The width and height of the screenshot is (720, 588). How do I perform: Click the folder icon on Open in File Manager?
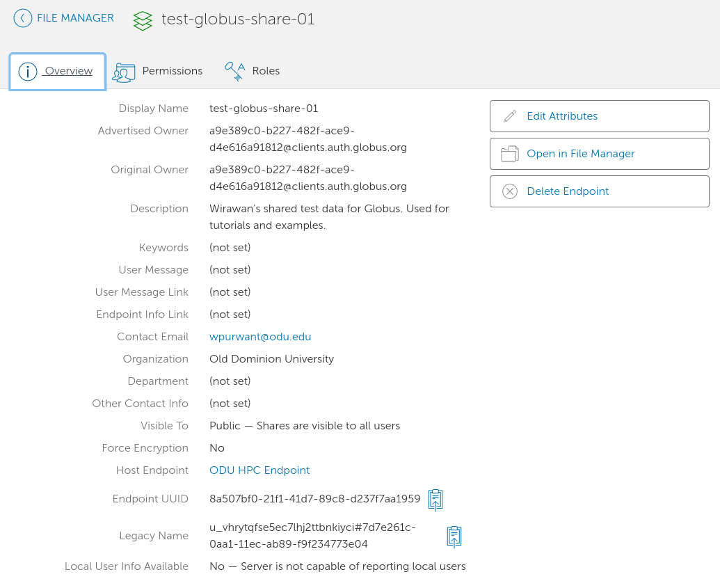[509, 153]
